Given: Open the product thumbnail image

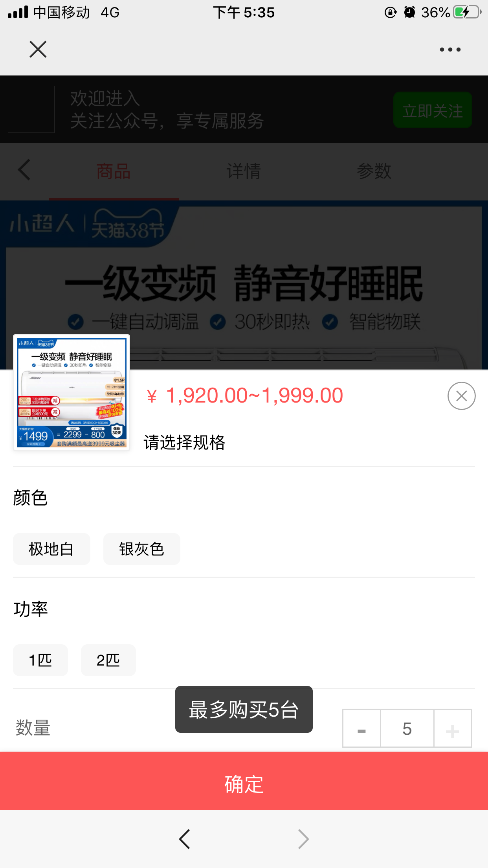Looking at the screenshot, I should [72, 393].
